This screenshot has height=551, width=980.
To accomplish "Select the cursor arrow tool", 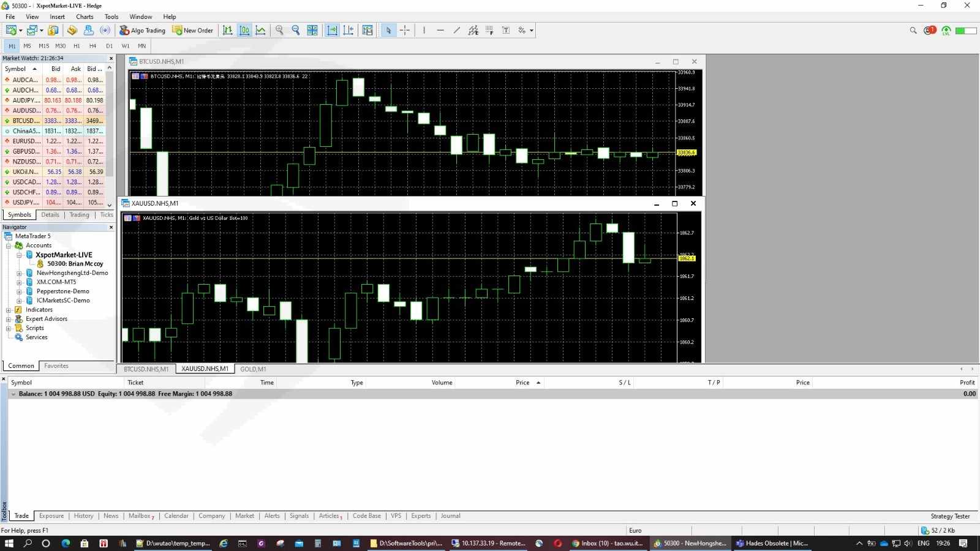I will (x=388, y=30).
